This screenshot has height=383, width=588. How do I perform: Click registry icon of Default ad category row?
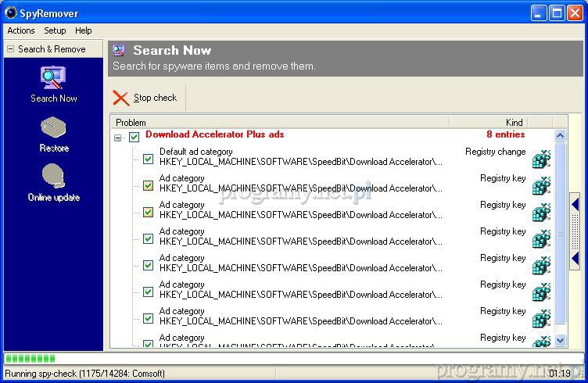(541, 159)
